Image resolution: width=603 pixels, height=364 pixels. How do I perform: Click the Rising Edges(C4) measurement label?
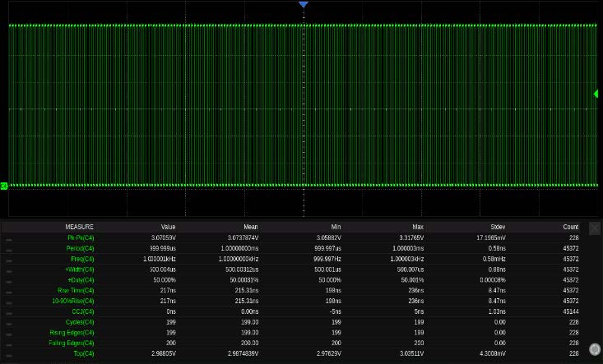point(74,333)
